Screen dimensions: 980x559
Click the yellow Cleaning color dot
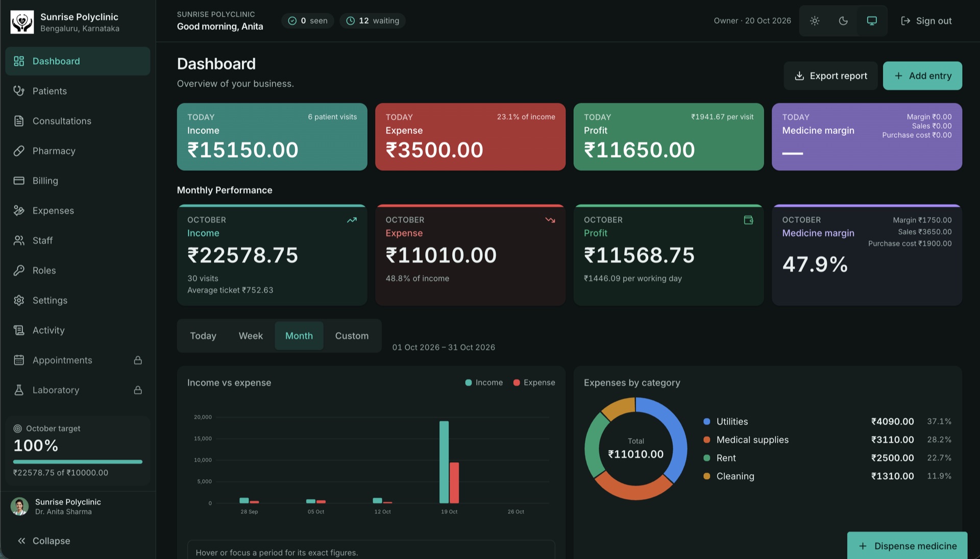pyautogui.click(x=707, y=476)
